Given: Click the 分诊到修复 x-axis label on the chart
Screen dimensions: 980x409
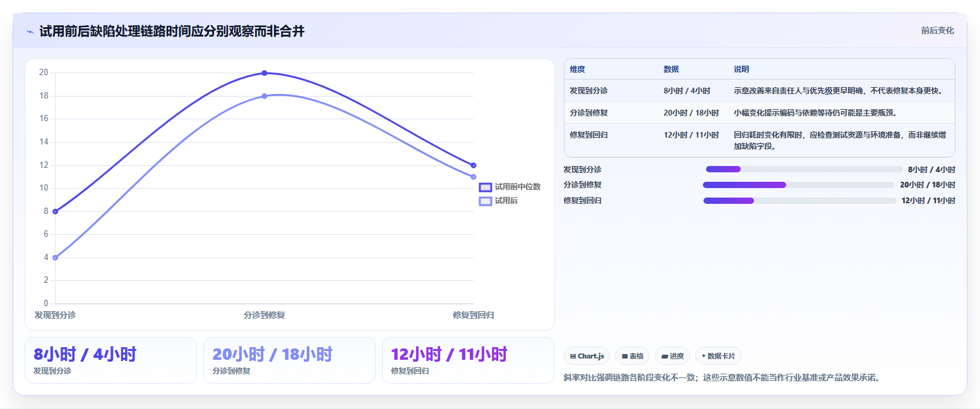Looking at the screenshot, I should point(265,314).
